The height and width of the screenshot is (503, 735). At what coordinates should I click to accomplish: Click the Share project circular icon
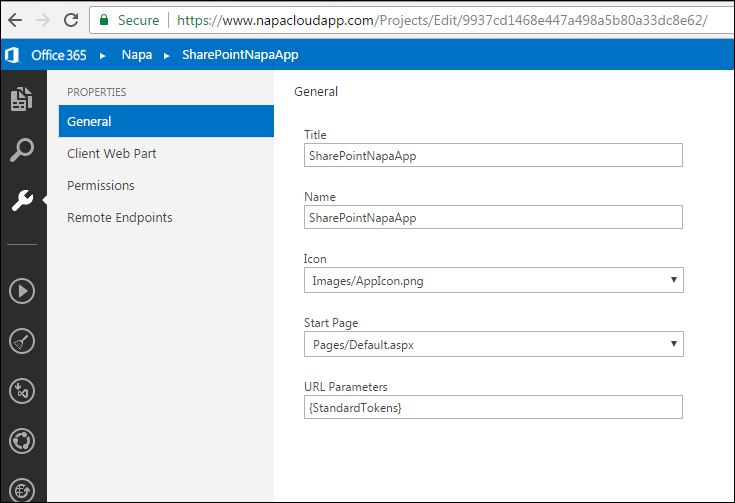point(22,440)
